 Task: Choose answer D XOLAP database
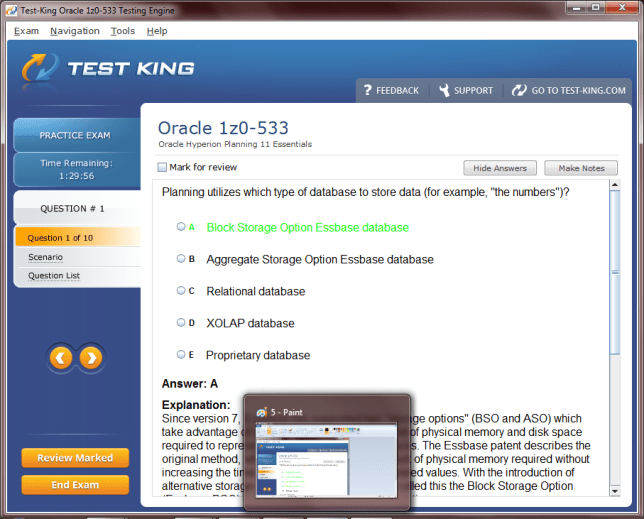(x=181, y=323)
